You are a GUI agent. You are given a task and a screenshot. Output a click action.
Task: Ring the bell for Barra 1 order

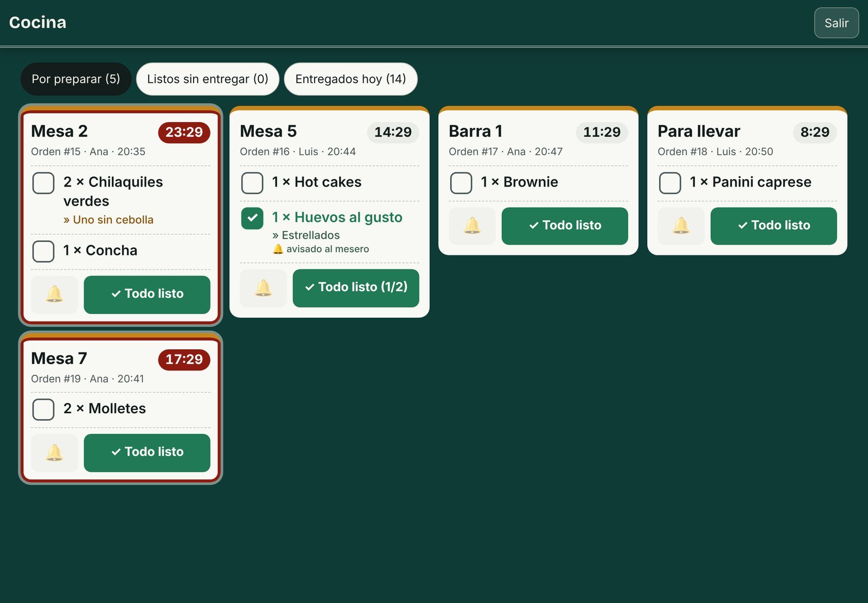tap(472, 226)
